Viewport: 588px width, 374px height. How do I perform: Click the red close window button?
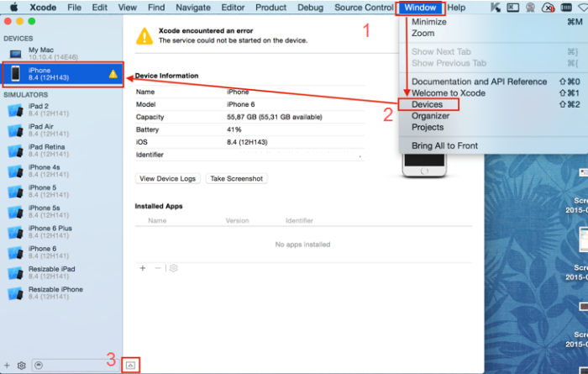coord(8,21)
